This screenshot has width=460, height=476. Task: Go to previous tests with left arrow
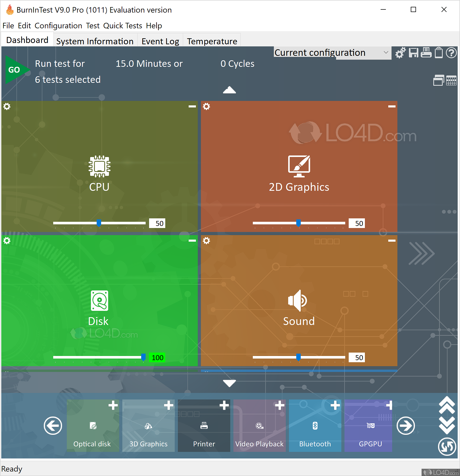[x=53, y=426]
